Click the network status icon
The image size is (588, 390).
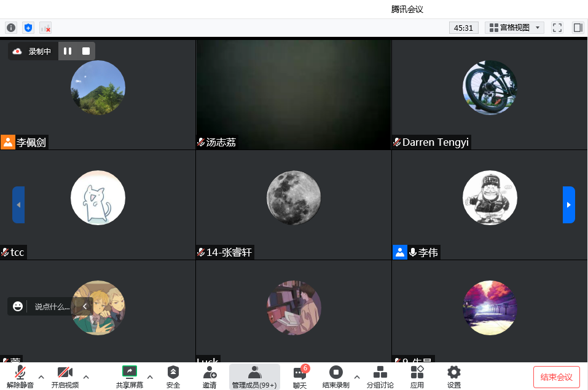coord(45,28)
